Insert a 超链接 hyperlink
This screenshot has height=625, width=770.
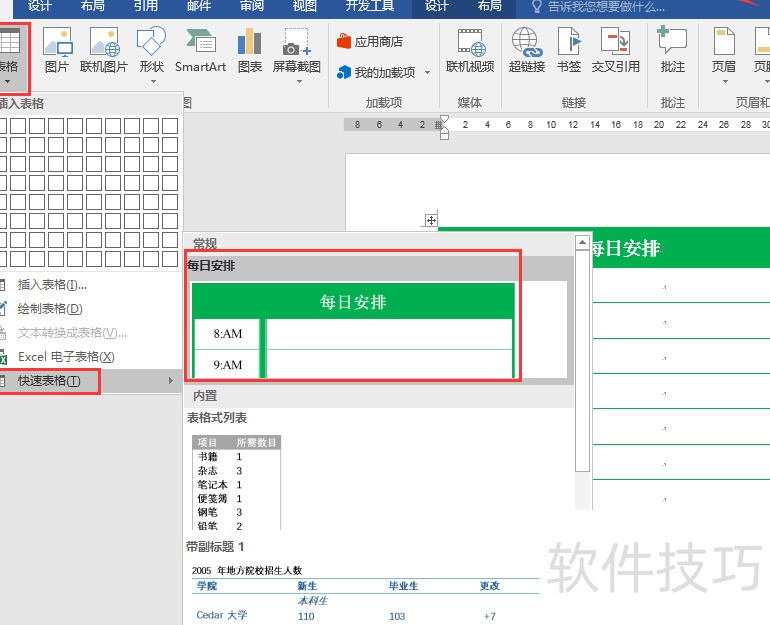526,50
